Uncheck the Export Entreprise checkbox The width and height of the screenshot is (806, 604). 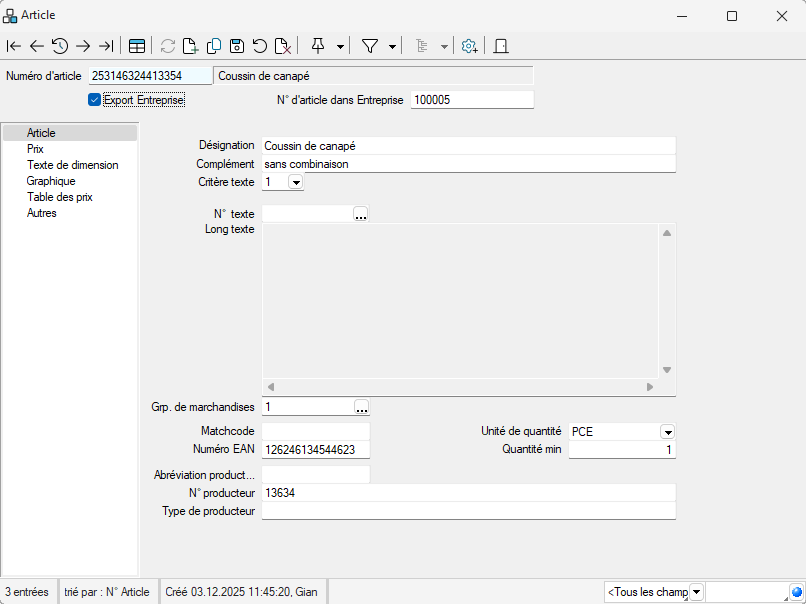(x=95, y=100)
